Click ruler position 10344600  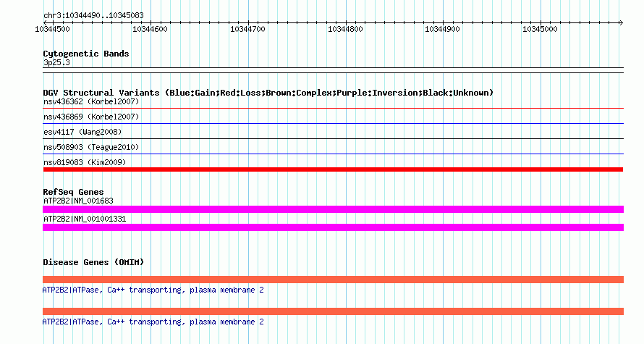150,29
